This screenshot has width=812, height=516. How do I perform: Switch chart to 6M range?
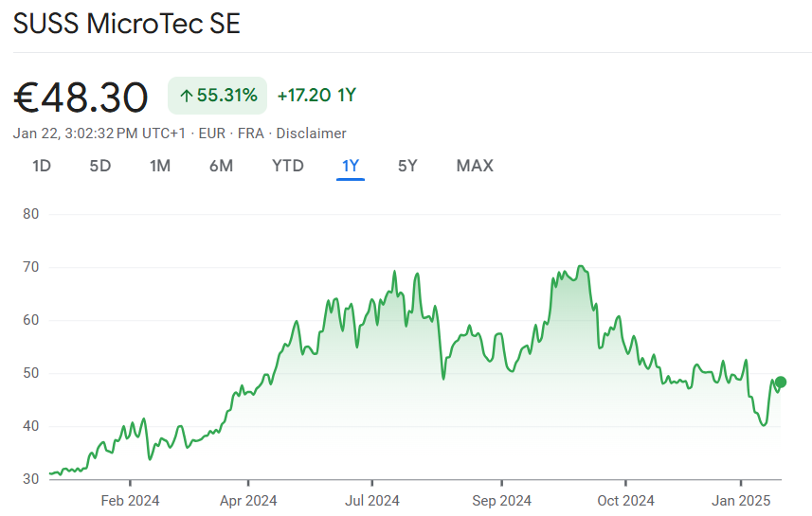(x=221, y=166)
